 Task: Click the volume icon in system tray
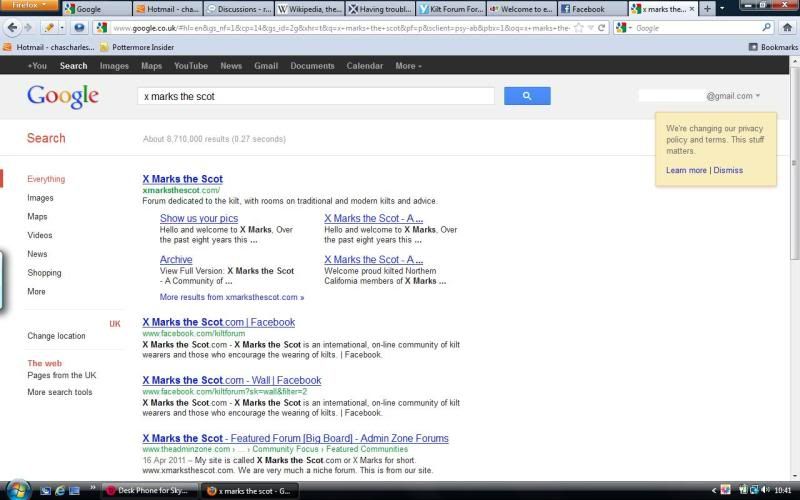[x=765, y=490]
